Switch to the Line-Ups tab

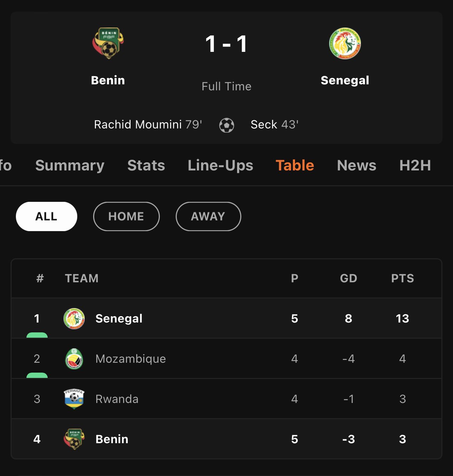(x=221, y=165)
